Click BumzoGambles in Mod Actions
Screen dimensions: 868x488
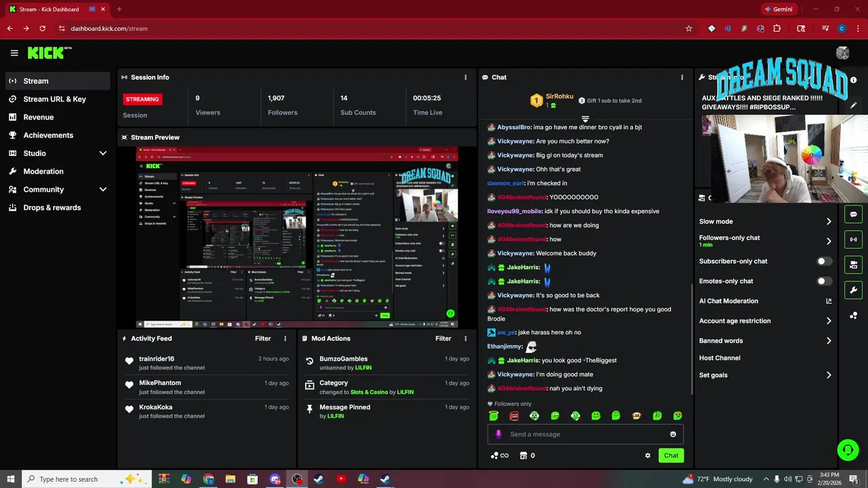pos(344,359)
